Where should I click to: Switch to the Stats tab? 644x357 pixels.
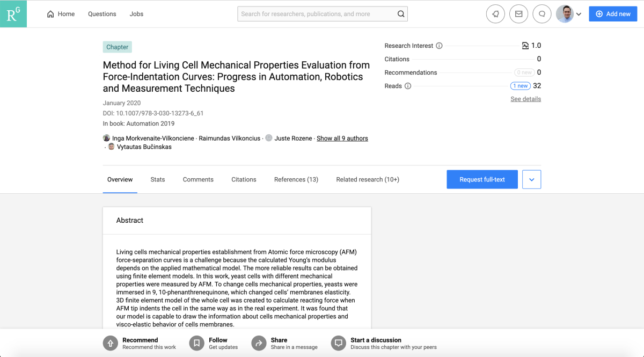(158, 179)
